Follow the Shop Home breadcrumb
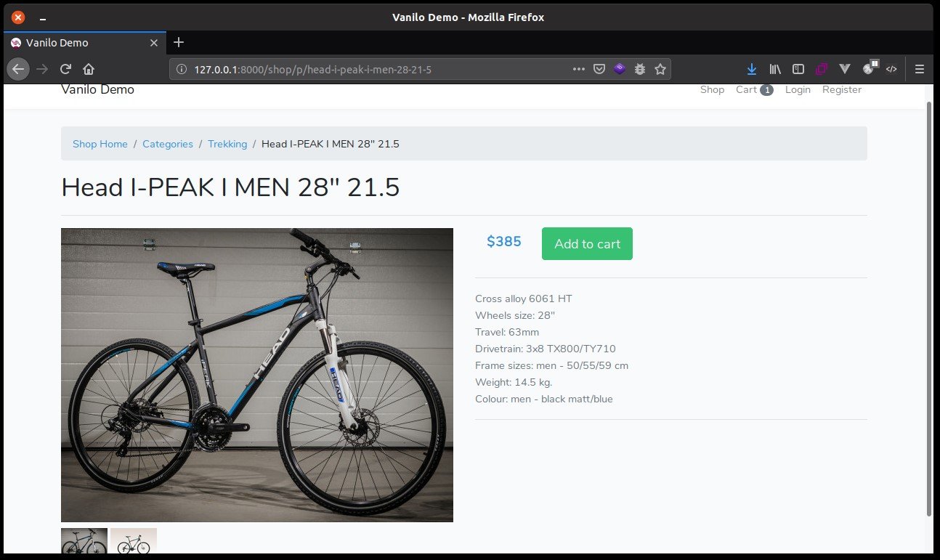The height and width of the screenshot is (560, 940). (100, 144)
